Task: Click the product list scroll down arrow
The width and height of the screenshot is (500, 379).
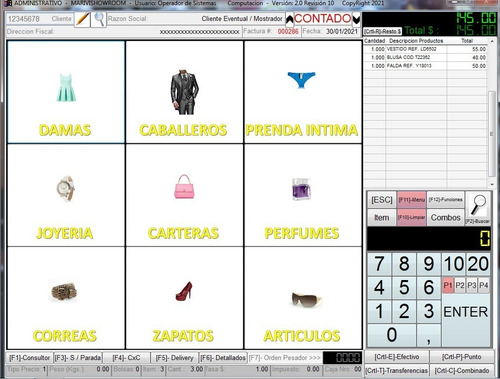Action: (492, 184)
